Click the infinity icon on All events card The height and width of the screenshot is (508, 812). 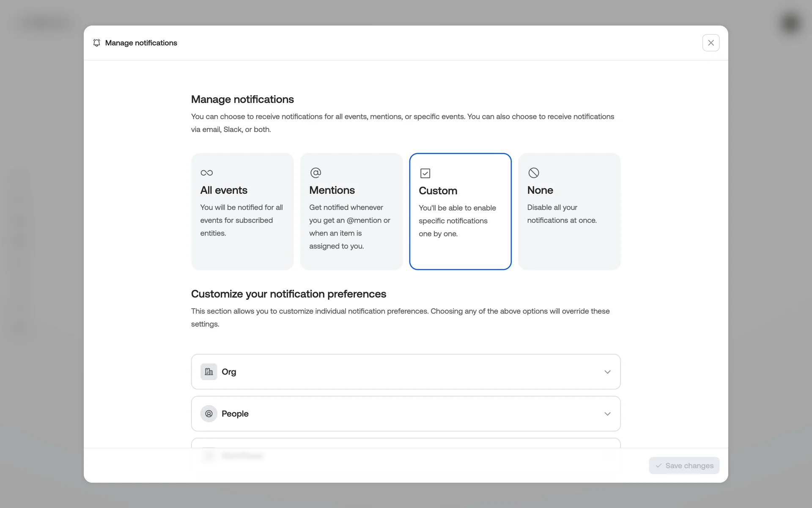pyautogui.click(x=206, y=173)
